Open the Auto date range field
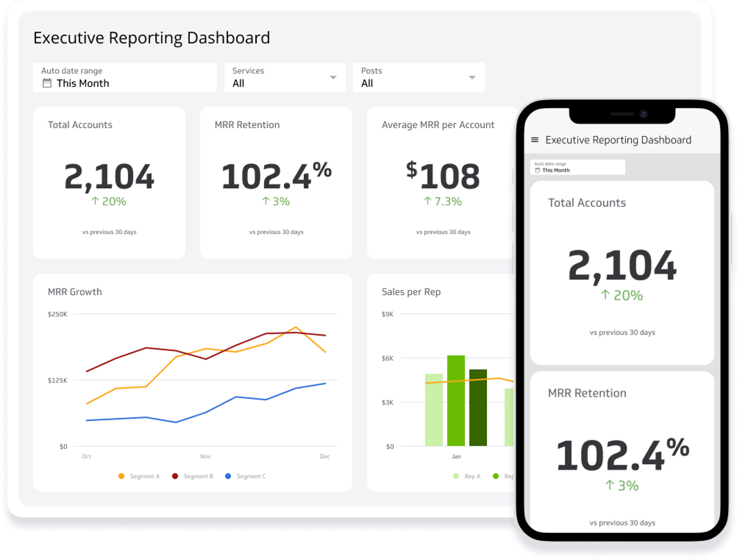Screen dimensions: 740x560 (125, 77)
